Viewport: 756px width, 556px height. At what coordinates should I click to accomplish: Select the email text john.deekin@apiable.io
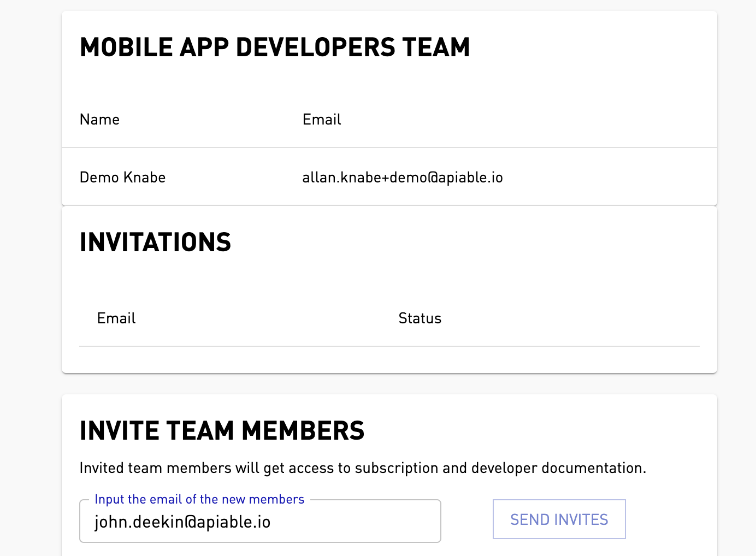[x=182, y=521]
